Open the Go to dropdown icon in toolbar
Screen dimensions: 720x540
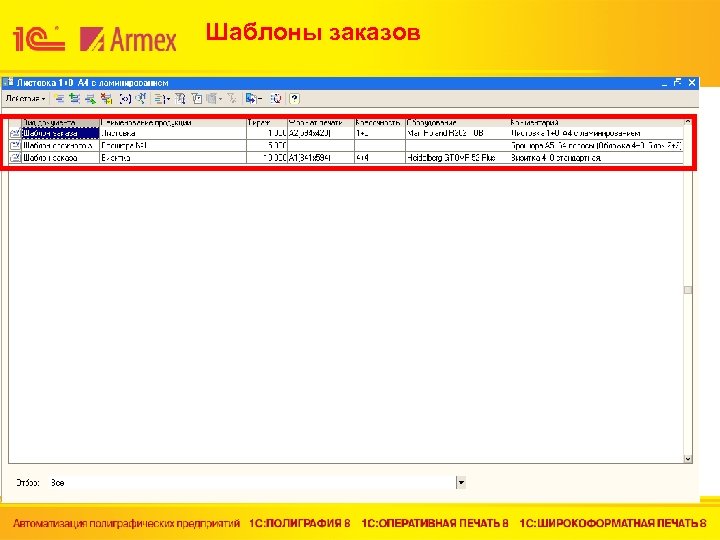[x=253, y=98]
